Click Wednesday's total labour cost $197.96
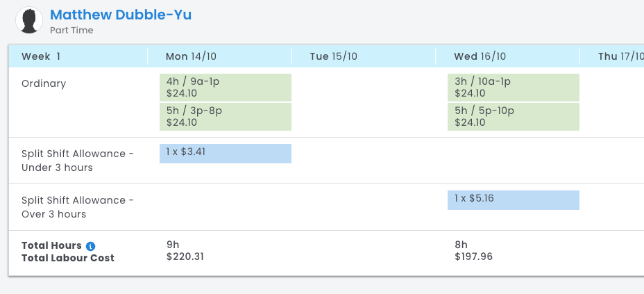 (x=474, y=258)
